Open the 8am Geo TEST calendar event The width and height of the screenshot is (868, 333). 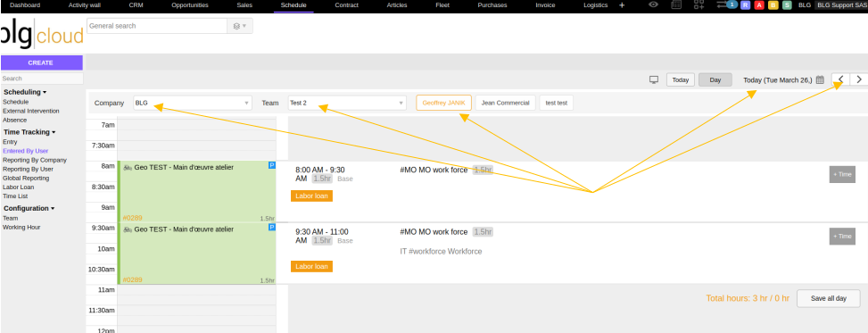click(x=196, y=192)
